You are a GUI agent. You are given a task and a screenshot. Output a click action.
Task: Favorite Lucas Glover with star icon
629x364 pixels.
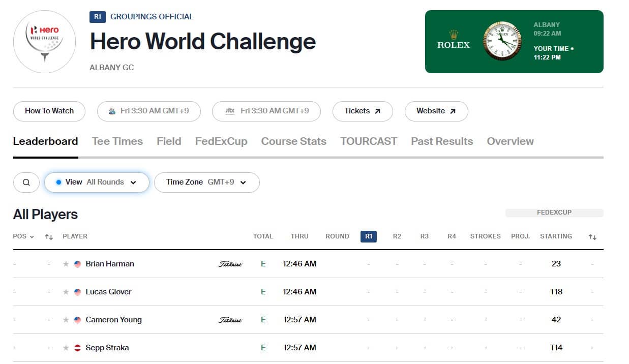[x=66, y=292]
